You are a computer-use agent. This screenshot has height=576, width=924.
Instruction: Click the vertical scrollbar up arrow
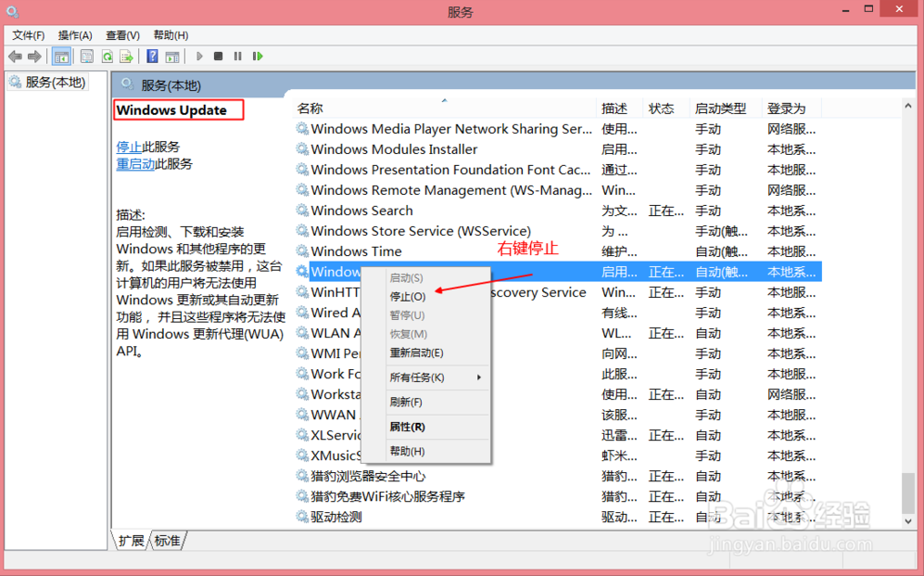907,104
